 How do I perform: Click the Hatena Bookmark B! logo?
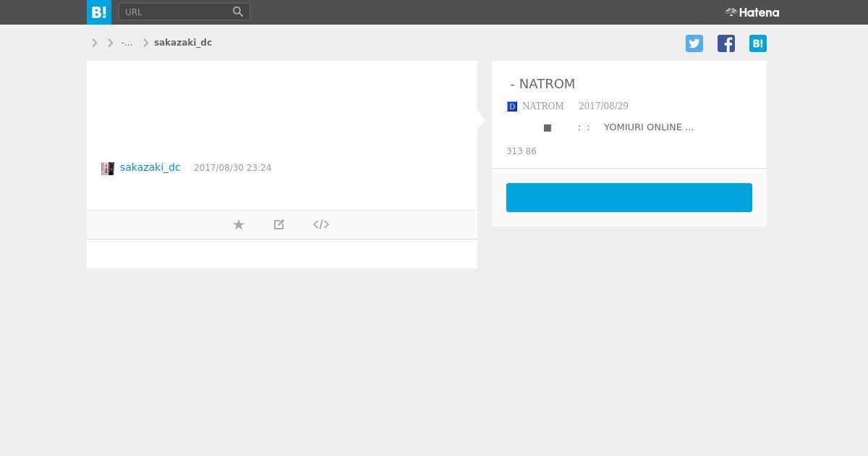point(99,12)
